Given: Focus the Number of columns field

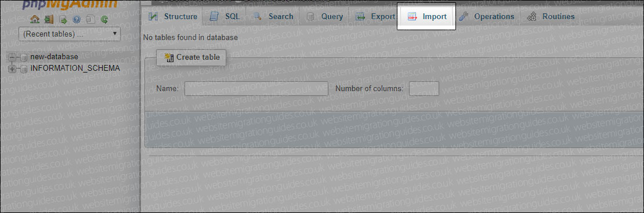Looking at the screenshot, I should point(424,88).
